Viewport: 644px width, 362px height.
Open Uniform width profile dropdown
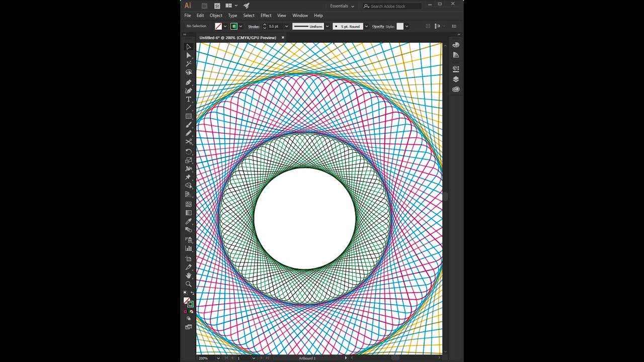pyautogui.click(x=327, y=27)
